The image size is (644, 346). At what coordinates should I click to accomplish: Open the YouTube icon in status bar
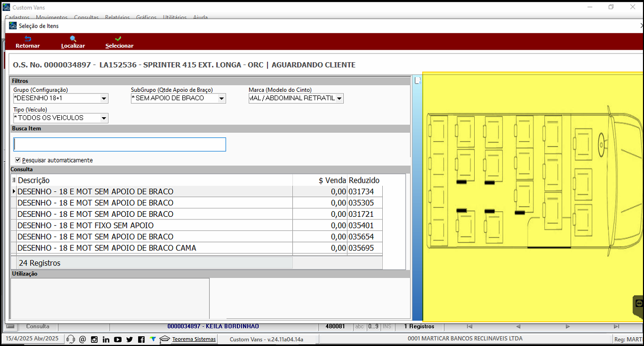[118, 339]
